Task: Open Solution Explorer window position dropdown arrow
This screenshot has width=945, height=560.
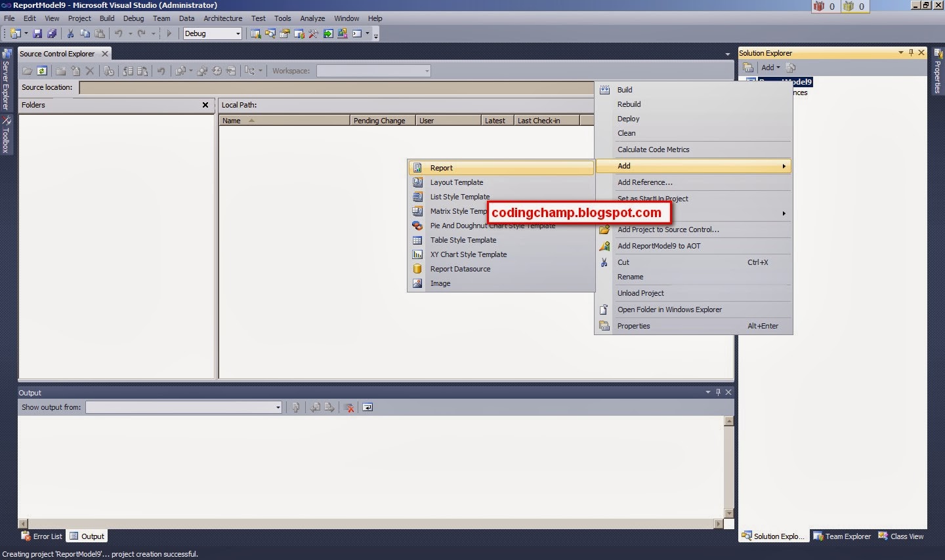Action: (900, 53)
